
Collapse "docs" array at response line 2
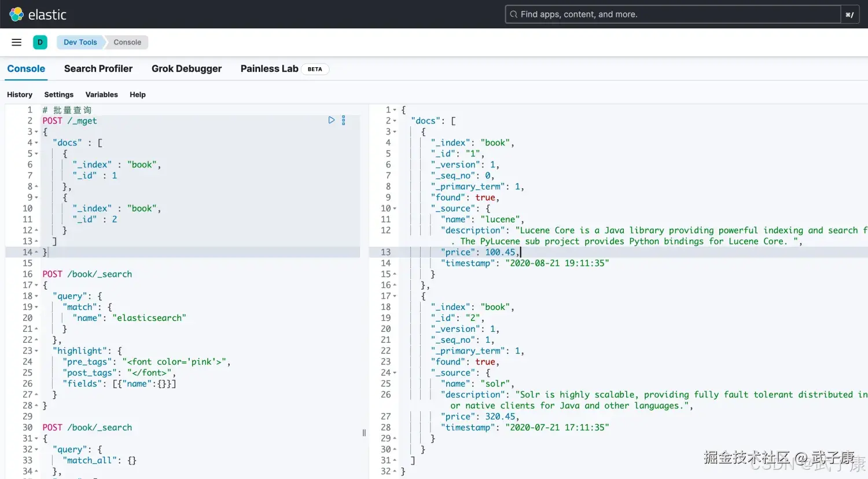tap(395, 121)
